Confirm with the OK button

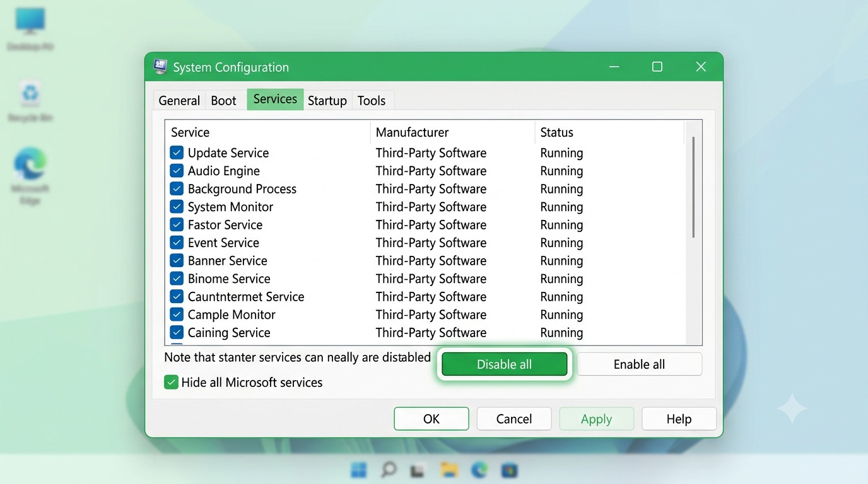click(x=431, y=418)
